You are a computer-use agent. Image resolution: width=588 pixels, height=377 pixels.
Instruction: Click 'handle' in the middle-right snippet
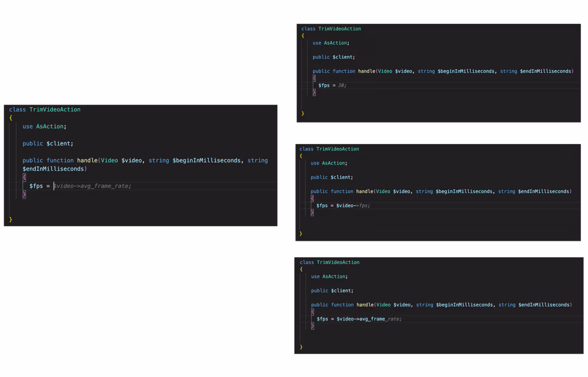[x=365, y=191]
